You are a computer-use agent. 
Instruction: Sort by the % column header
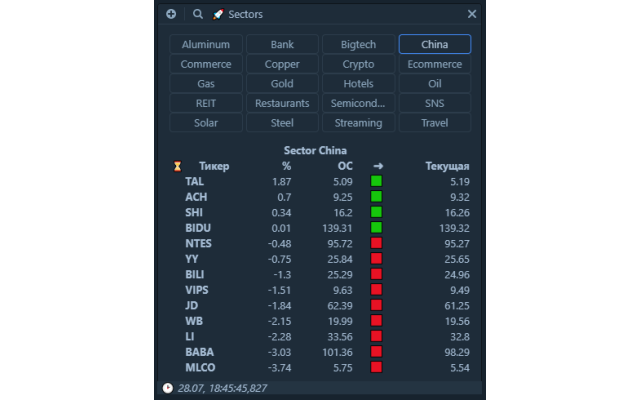[286, 166]
